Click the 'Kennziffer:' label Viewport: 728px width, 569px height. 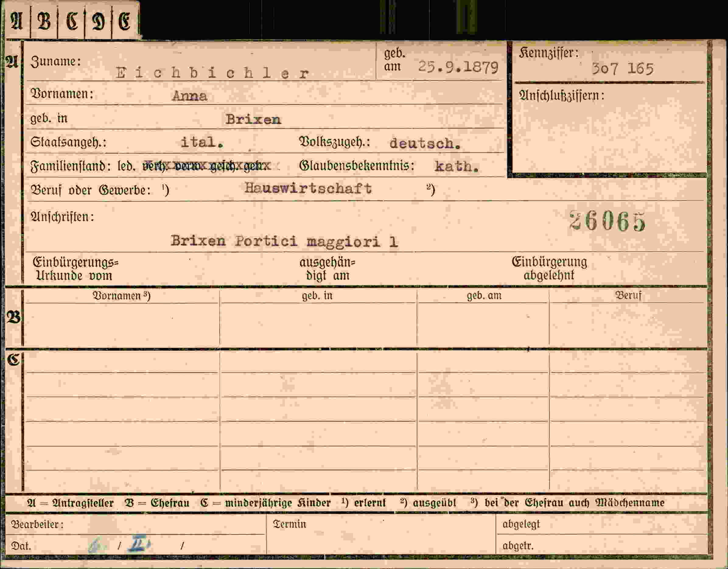pyautogui.click(x=549, y=53)
